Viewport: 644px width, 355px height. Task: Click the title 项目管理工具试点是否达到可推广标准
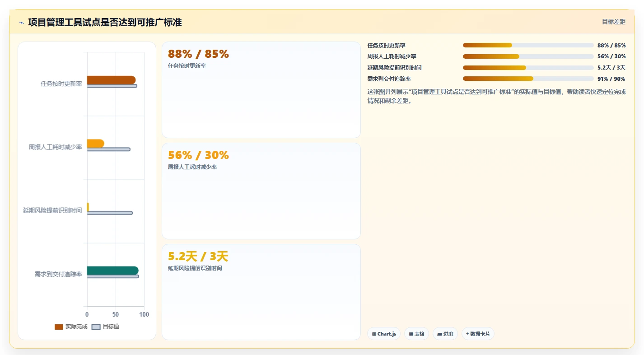(105, 22)
